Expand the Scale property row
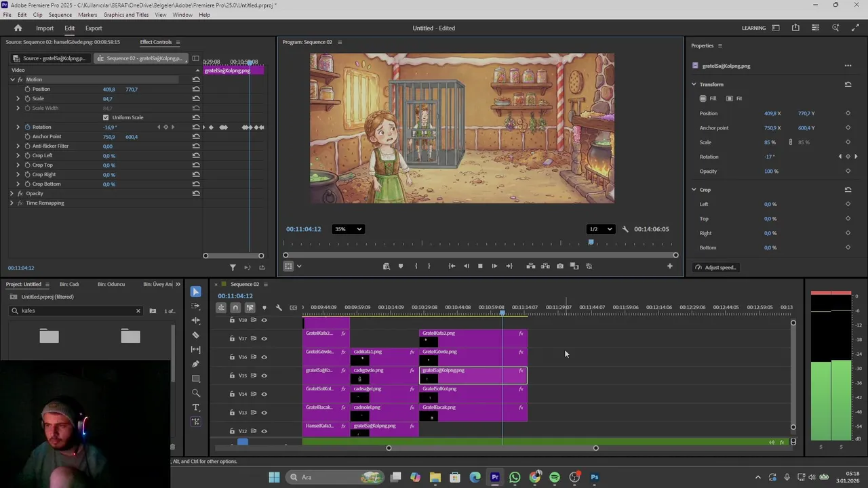Image resolution: width=868 pixels, height=488 pixels. pos(18,98)
